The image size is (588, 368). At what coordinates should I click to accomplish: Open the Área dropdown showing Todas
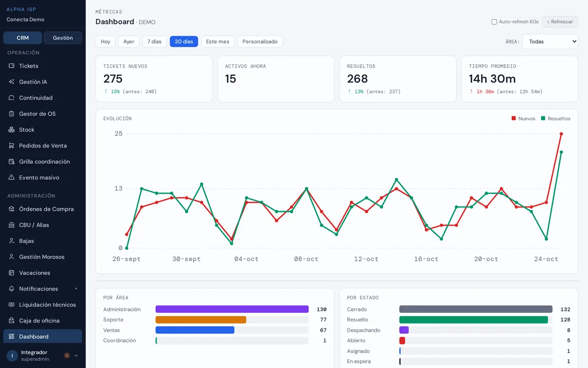click(x=550, y=41)
